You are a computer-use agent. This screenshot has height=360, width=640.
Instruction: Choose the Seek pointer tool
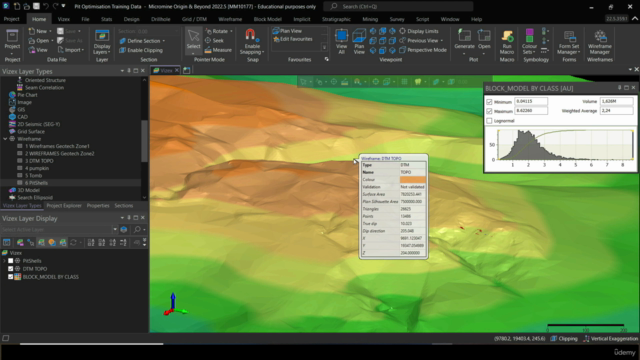click(214, 40)
